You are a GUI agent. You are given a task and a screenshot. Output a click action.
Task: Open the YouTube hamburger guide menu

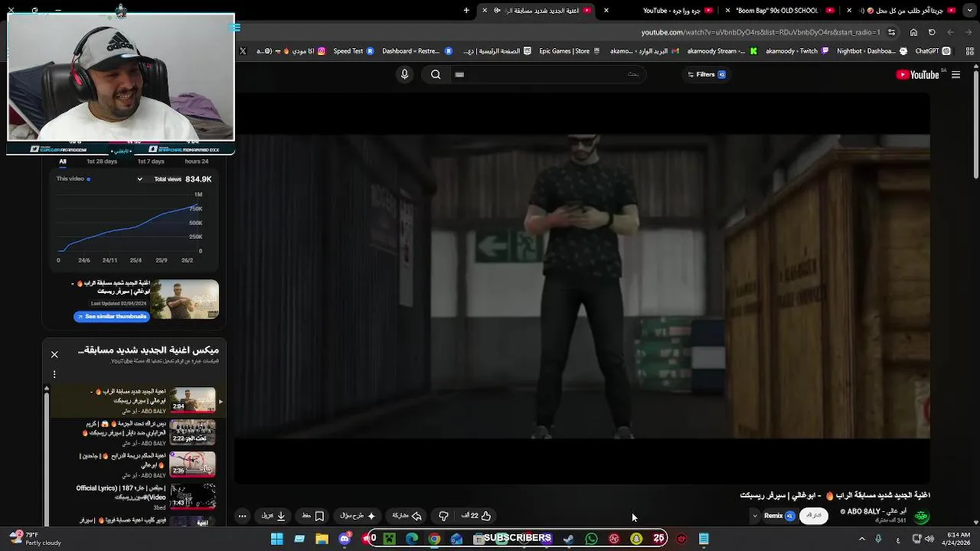(x=955, y=74)
